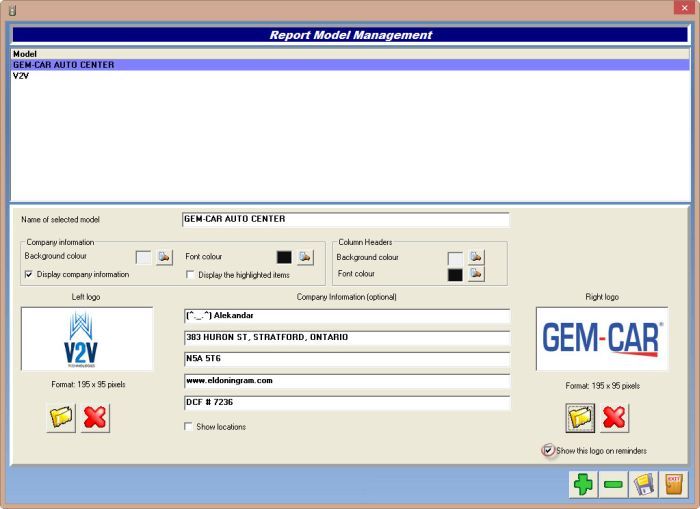Edit the Name of selected model field
Image resolution: width=700 pixels, height=509 pixels.
click(x=346, y=219)
